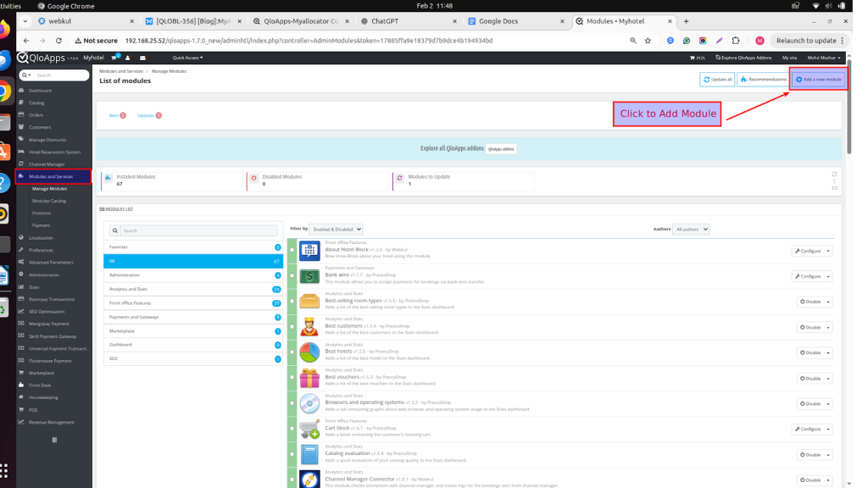The height and width of the screenshot is (488, 868).
Task: Click the cart icon in top header
Action: coord(114,58)
